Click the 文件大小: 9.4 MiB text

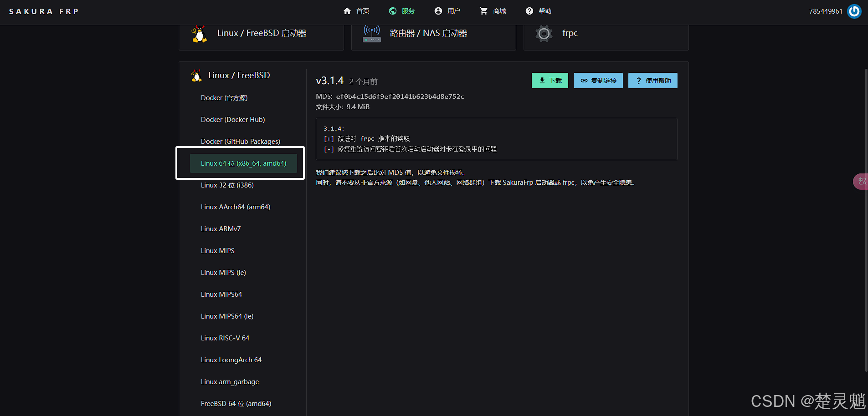[343, 107]
